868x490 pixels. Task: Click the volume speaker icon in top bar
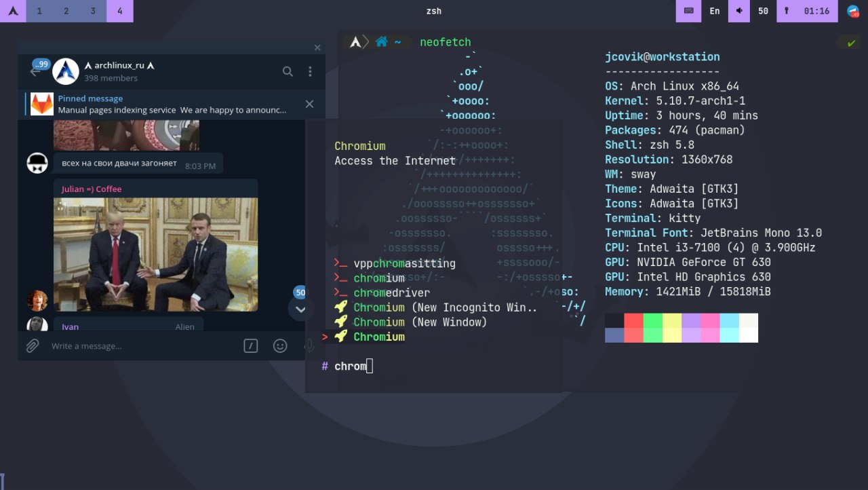pos(739,11)
